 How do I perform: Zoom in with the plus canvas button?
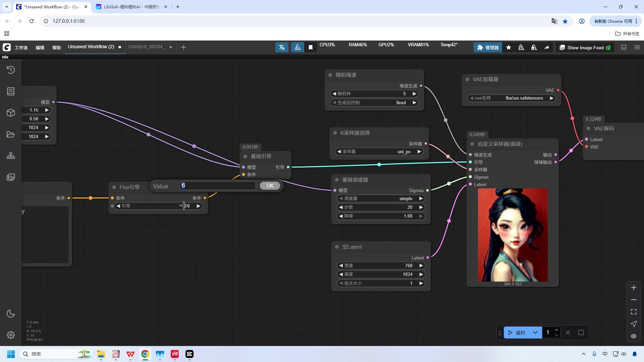pyautogui.click(x=634, y=288)
